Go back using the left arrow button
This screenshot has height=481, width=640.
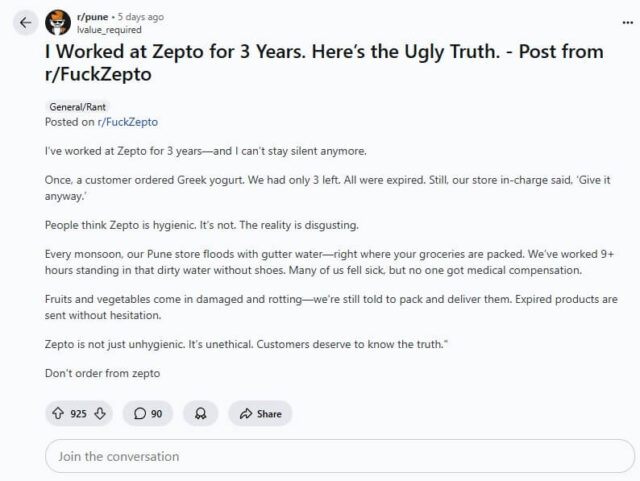25,22
